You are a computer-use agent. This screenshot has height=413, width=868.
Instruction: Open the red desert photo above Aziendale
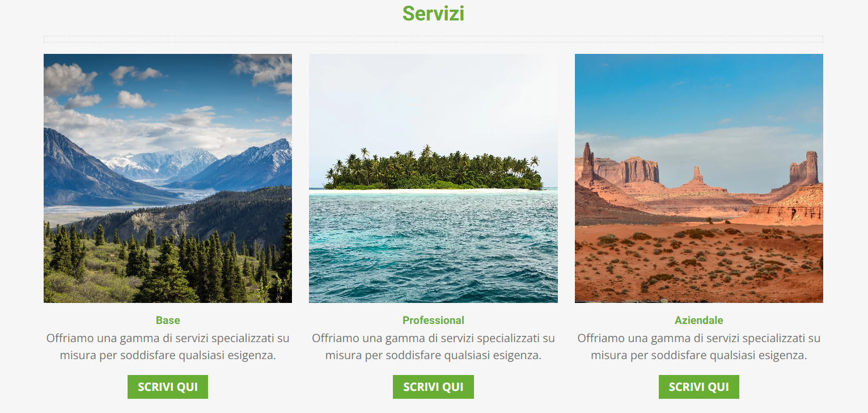[x=699, y=178]
